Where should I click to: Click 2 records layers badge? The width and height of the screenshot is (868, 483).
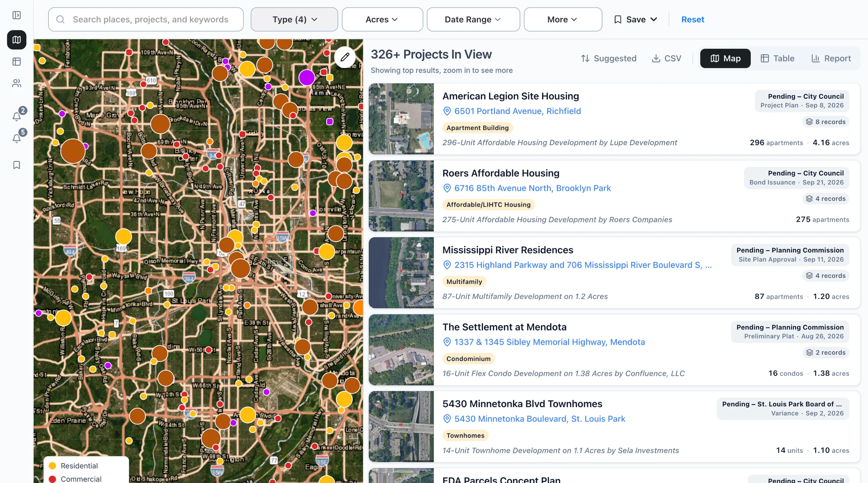point(826,352)
